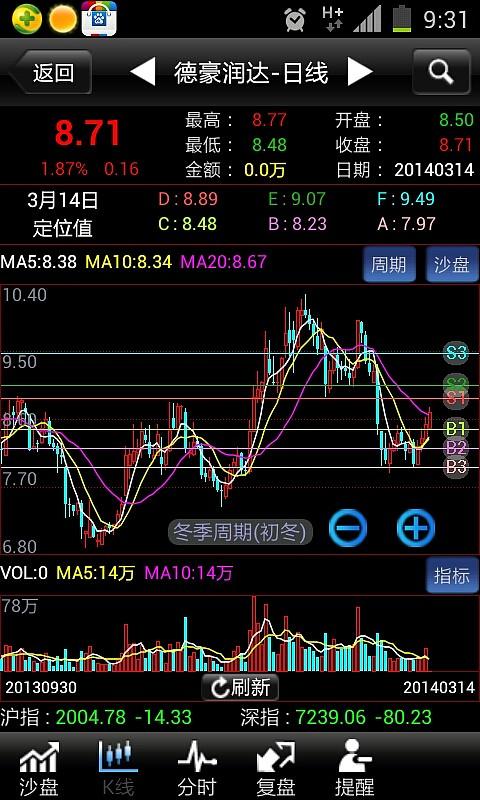Tap the 冬季周期(初冬) cycle label

coord(240,533)
